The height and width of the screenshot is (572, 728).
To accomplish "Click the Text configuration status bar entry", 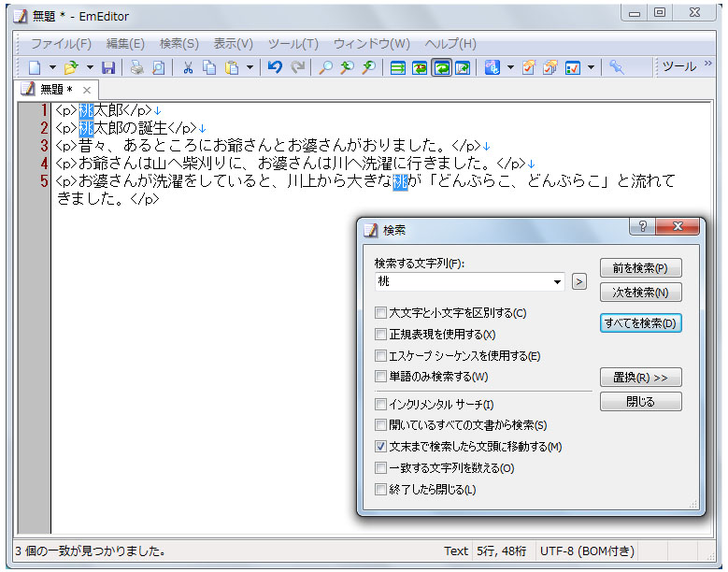I will (455, 551).
